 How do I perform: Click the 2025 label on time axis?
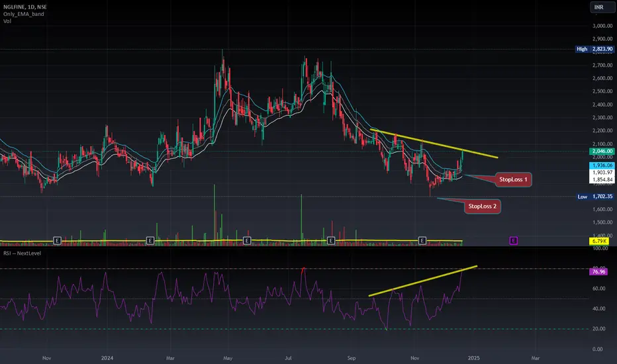473,358
